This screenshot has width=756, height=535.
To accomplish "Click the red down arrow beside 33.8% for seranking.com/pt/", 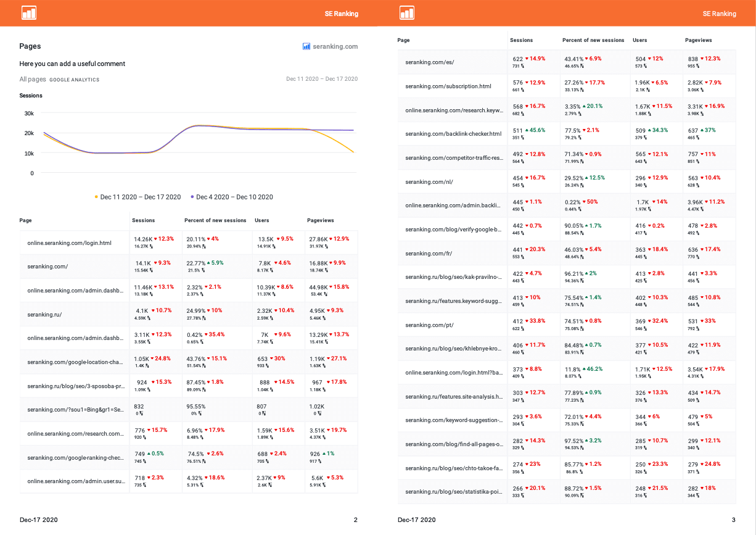I will (526, 321).
